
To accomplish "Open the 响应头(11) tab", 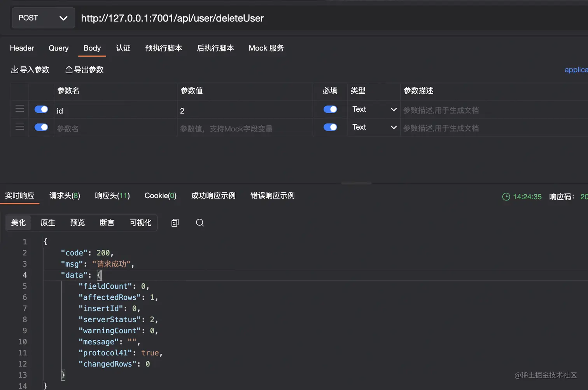I will pos(112,196).
